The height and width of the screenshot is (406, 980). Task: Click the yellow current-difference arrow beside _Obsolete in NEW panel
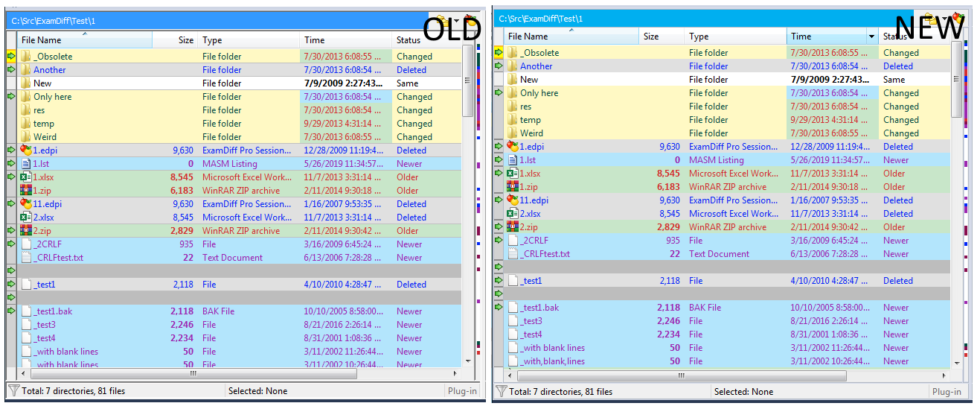point(499,52)
